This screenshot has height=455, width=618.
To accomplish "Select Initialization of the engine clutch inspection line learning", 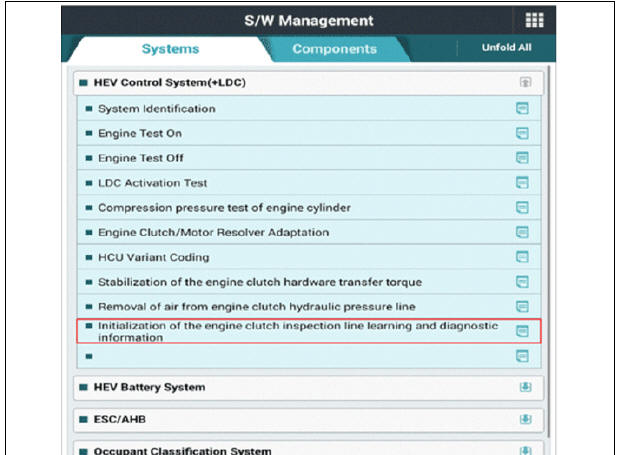I will [309, 331].
